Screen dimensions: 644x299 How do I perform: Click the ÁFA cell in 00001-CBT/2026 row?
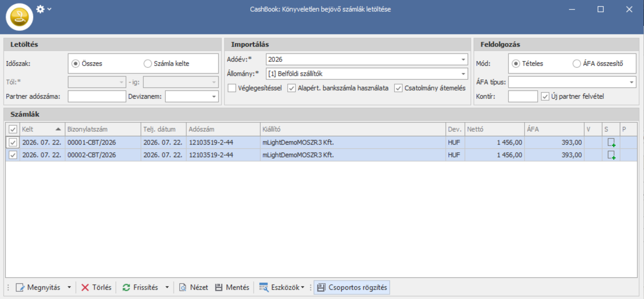[x=555, y=143]
